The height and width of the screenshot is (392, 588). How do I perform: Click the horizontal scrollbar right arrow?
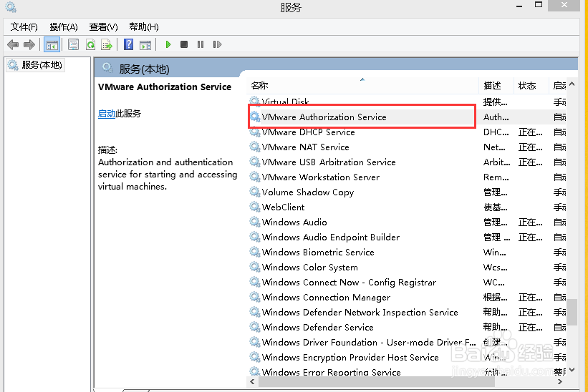coord(560,382)
